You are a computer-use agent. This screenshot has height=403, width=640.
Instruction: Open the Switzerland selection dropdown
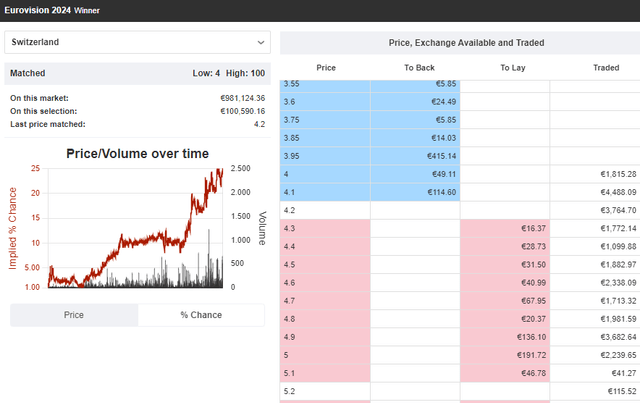(x=137, y=43)
